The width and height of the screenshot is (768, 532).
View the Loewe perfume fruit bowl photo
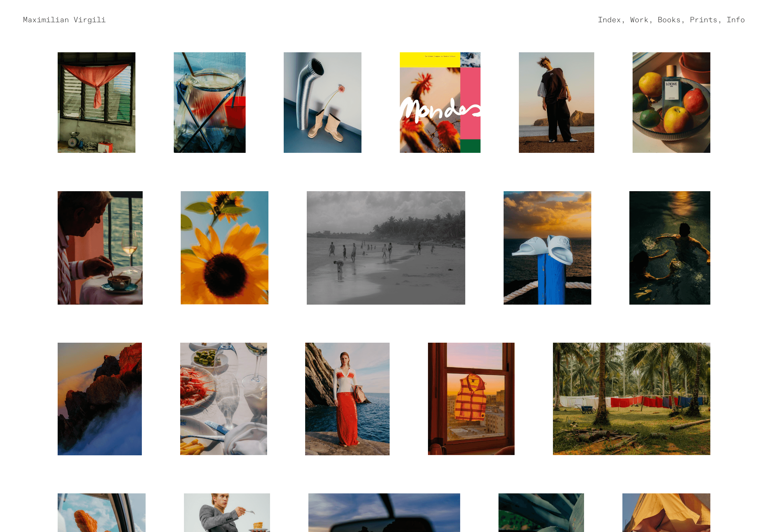pyautogui.click(x=671, y=102)
